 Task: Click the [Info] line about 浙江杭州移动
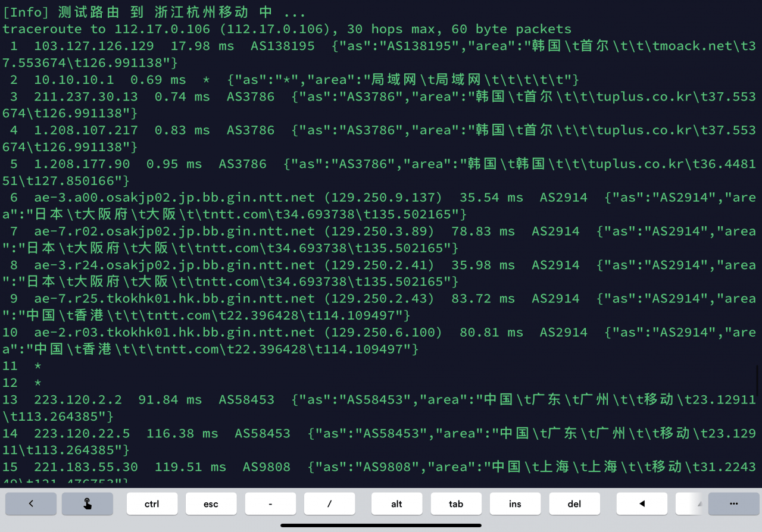pos(155,12)
